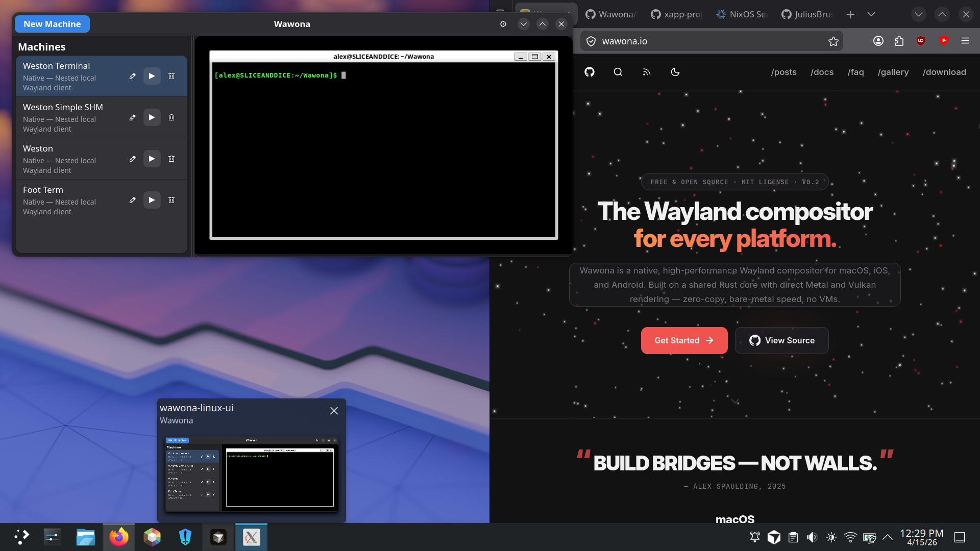Open the GitHub icon on wawona.io
The height and width of the screenshot is (551, 980).
click(x=590, y=72)
